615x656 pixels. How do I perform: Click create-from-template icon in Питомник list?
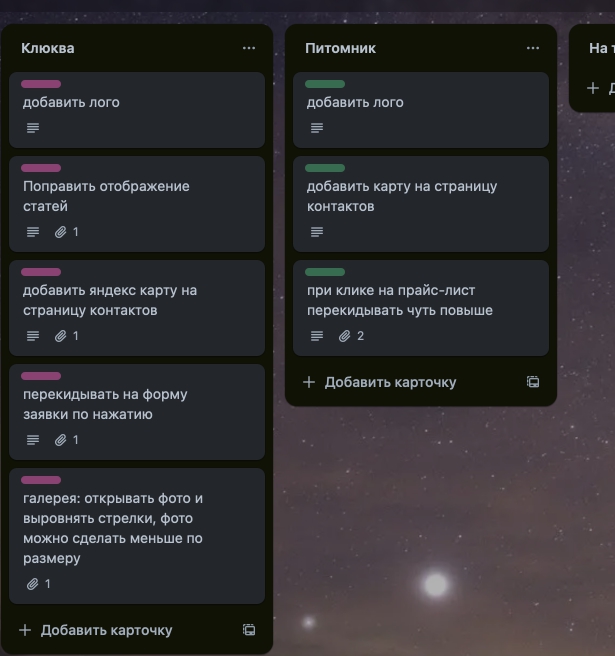click(533, 382)
